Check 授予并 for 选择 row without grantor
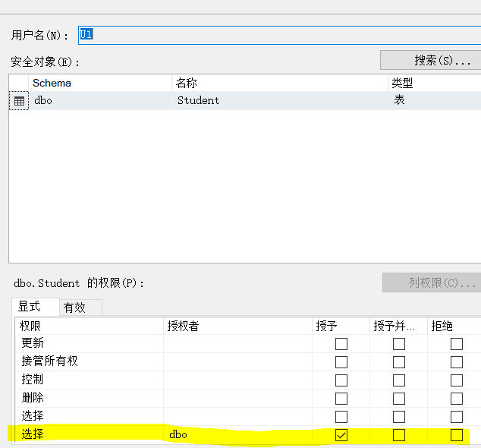This screenshot has width=481, height=448. [x=399, y=417]
